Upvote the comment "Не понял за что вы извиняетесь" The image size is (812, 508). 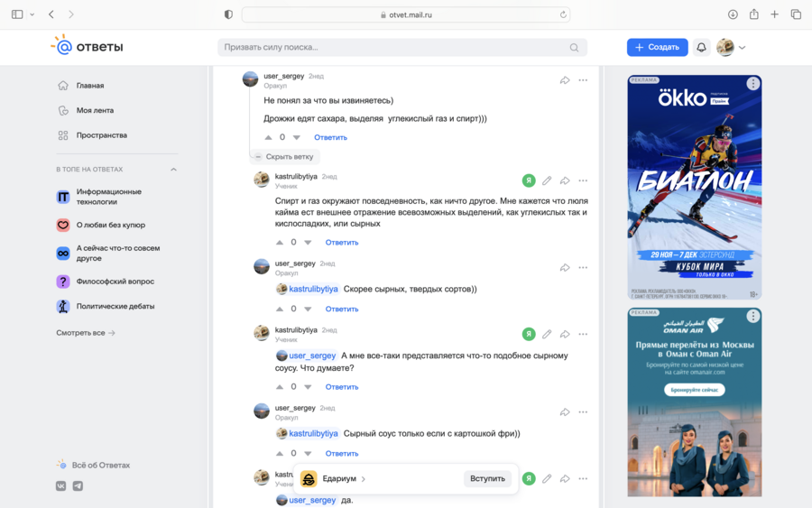point(268,137)
